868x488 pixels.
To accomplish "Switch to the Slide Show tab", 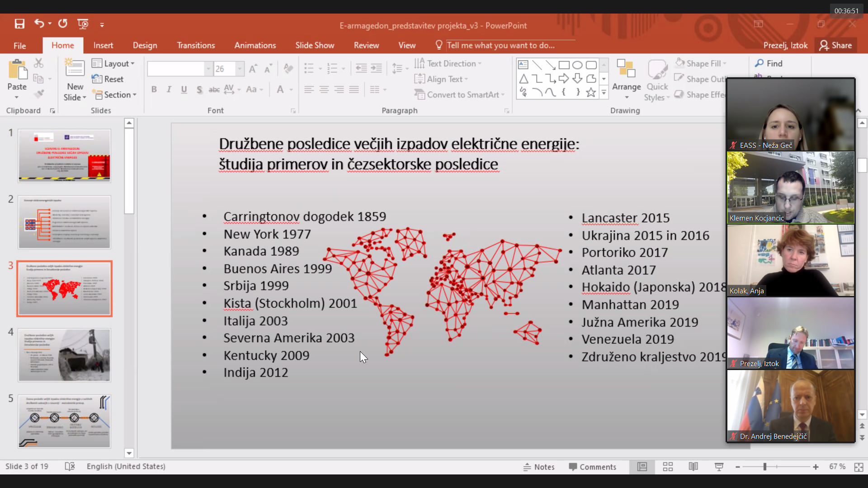I will pos(315,45).
